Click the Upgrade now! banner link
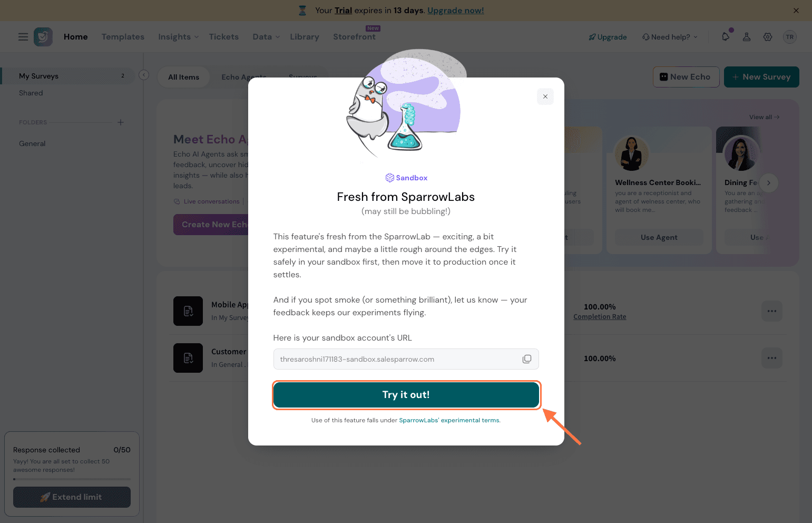Image resolution: width=812 pixels, height=523 pixels. tap(455, 11)
